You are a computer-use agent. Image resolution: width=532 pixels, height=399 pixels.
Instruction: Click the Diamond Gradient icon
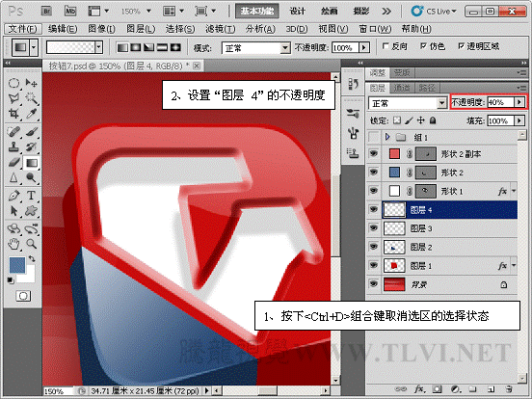[175, 47]
